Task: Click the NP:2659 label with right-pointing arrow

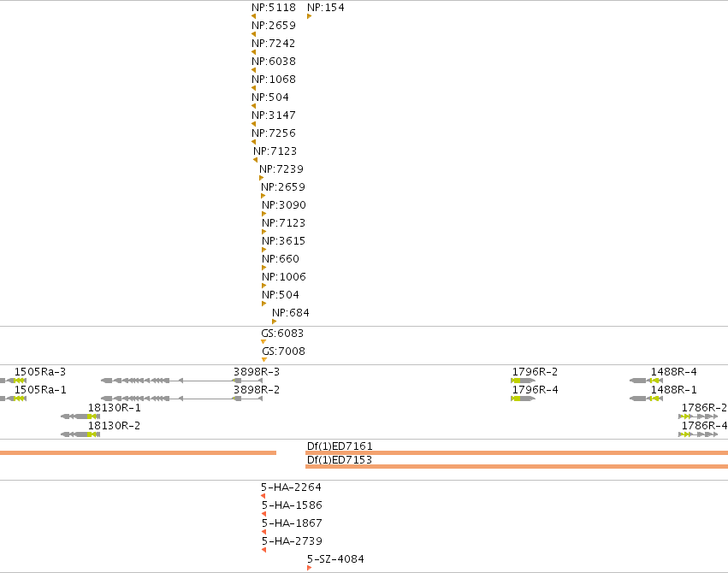Action: (x=283, y=187)
